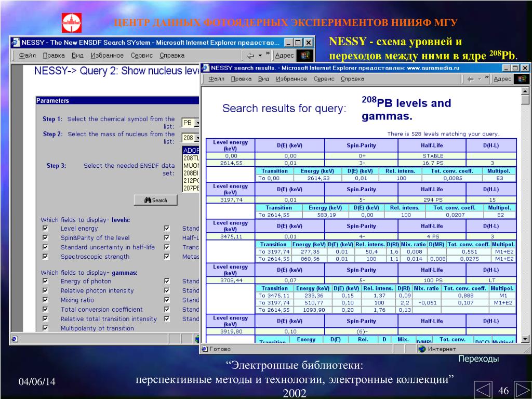
Task: Select 208BI entry in data set list
Action: pos(191,173)
